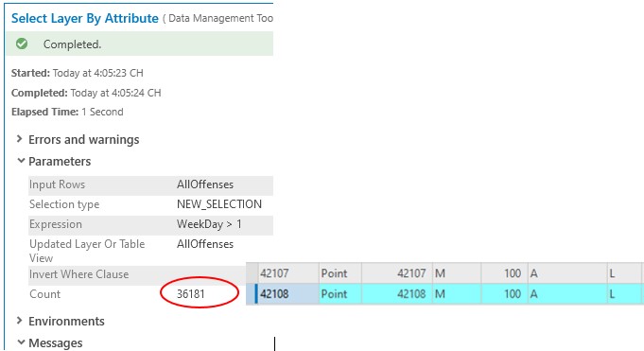Click A cell in row 42107
The height and width of the screenshot is (351, 644).
pyautogui.click(x=567, y=273)
